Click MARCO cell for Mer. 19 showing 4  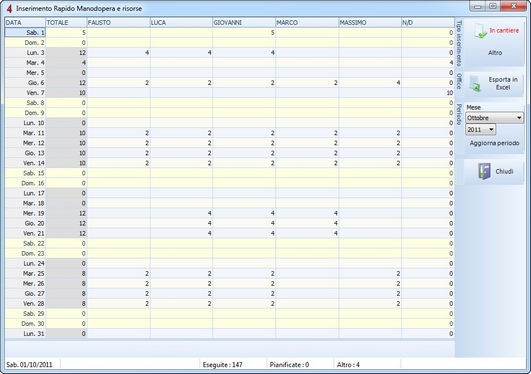click(x=307, y=213)
